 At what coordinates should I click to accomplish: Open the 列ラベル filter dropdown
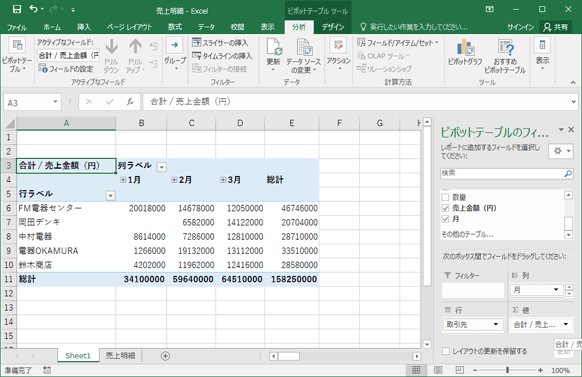pyautogui.click(x=161, y=167)
